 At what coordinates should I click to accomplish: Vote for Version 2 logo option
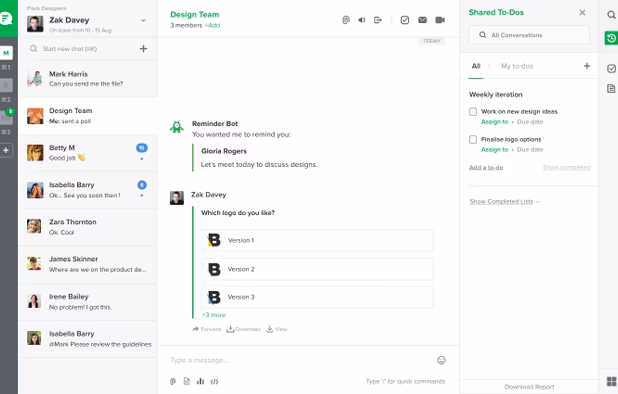click(317, 269)
